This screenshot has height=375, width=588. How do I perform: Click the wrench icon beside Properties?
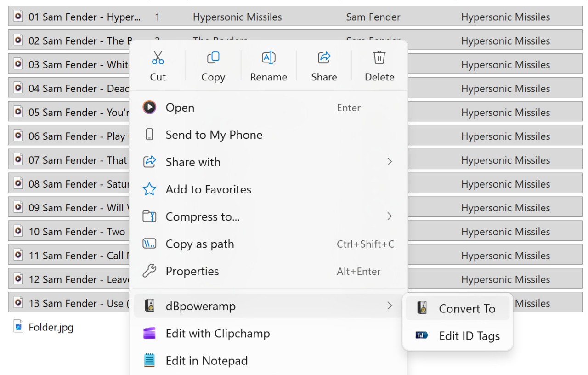[x=149, y=271]
